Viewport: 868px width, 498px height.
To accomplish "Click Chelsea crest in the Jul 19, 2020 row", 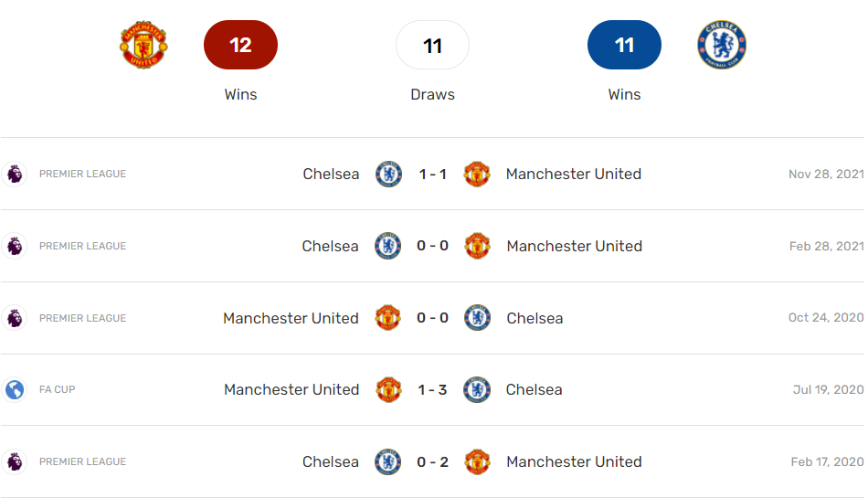I will (x=477, y=390).
